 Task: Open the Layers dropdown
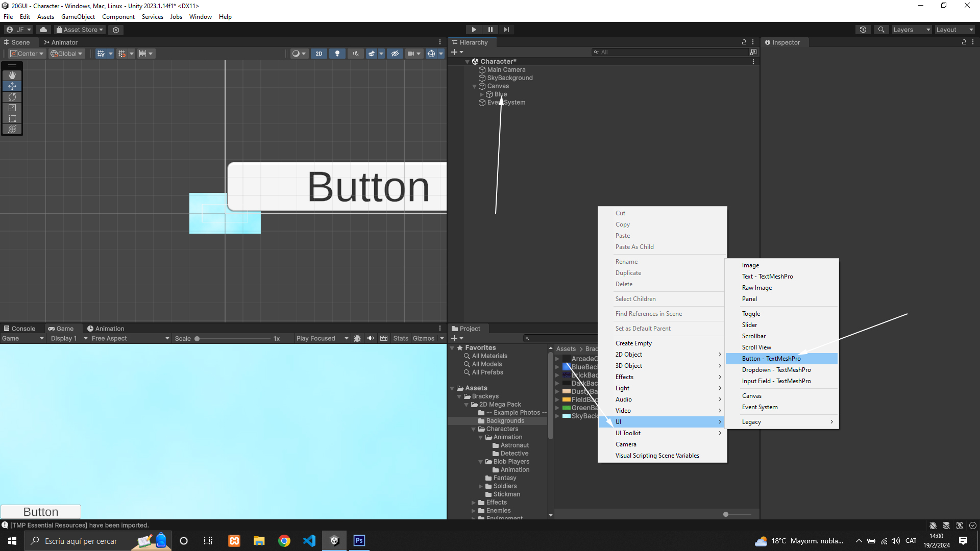click(x=912, y=30)
